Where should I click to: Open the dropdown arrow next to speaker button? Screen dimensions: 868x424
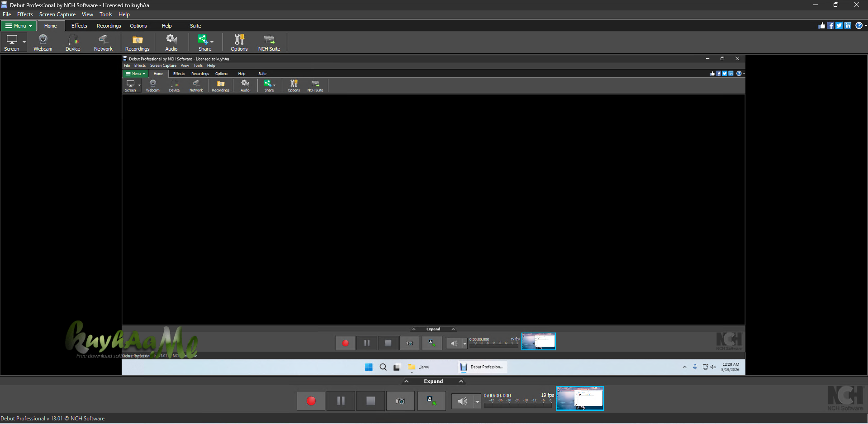(x=477, y=401)
